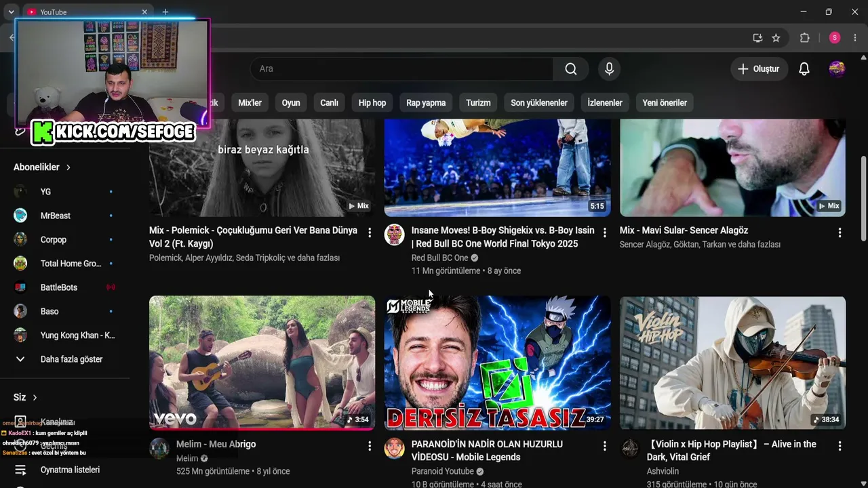Open the Paranoid Youtube channel avatar
The width and height of the screenshot is (868, 488).
click(395, 448)
